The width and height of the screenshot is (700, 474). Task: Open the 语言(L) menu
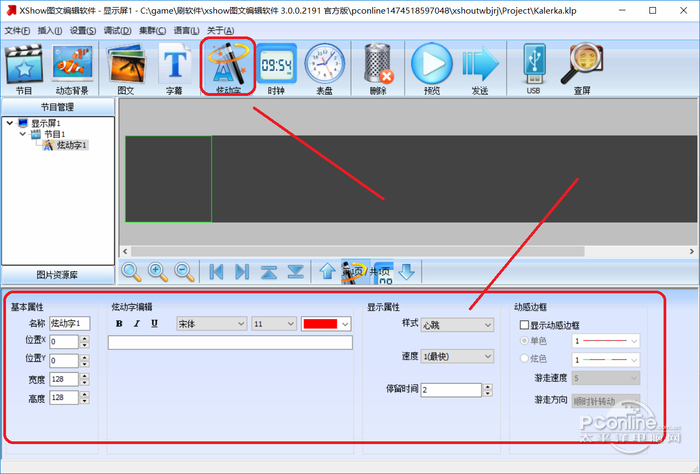186,30
